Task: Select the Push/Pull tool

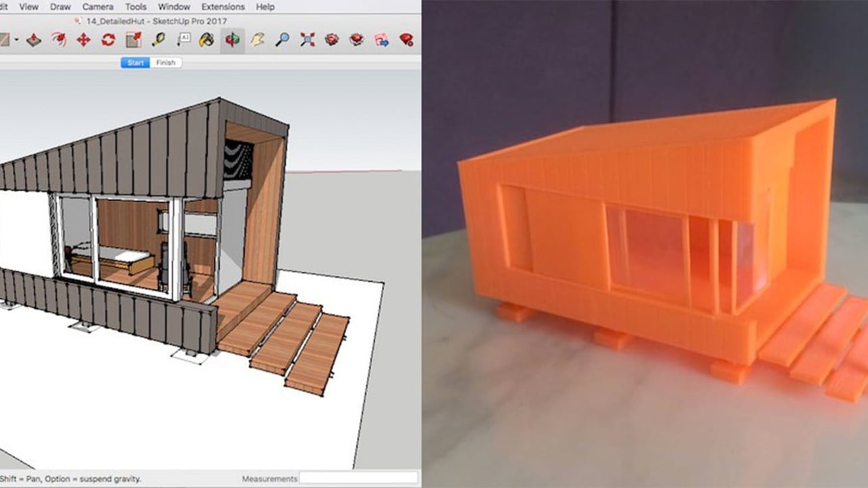Action: [33, 40]
